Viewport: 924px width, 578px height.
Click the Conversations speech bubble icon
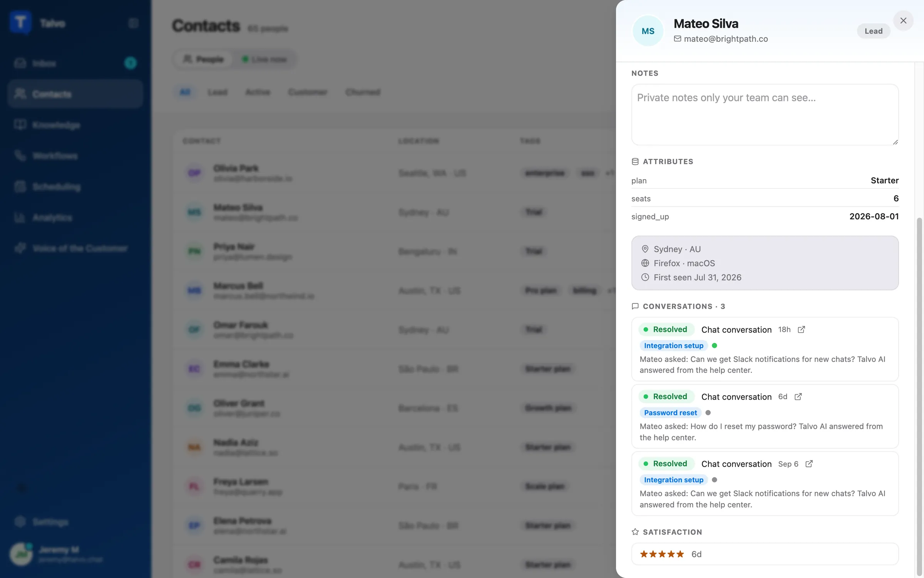point(635,306)
